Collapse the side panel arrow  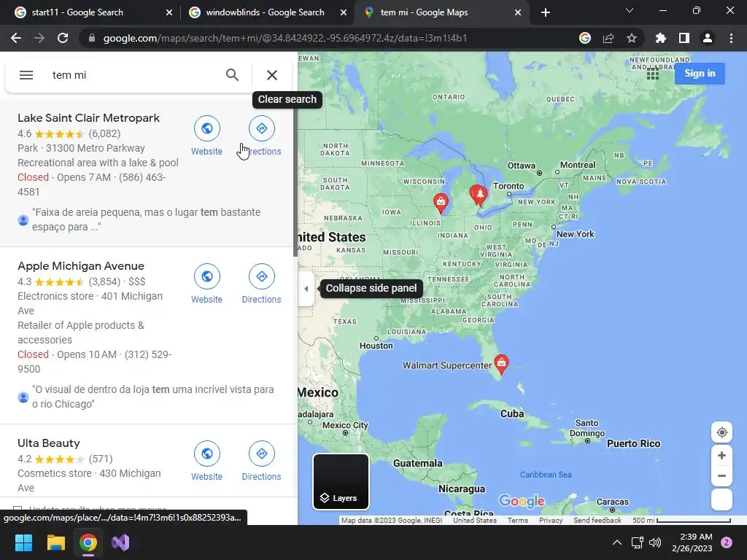click(x=306, y=289)
